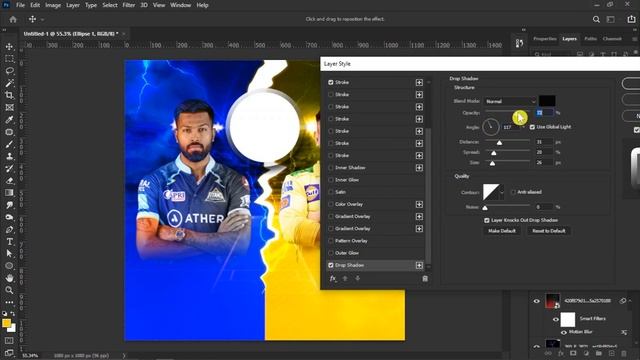Add another Inner Shadow with plus button
The width and height of the screenshot is (640, 360).
tap(419, 168)
